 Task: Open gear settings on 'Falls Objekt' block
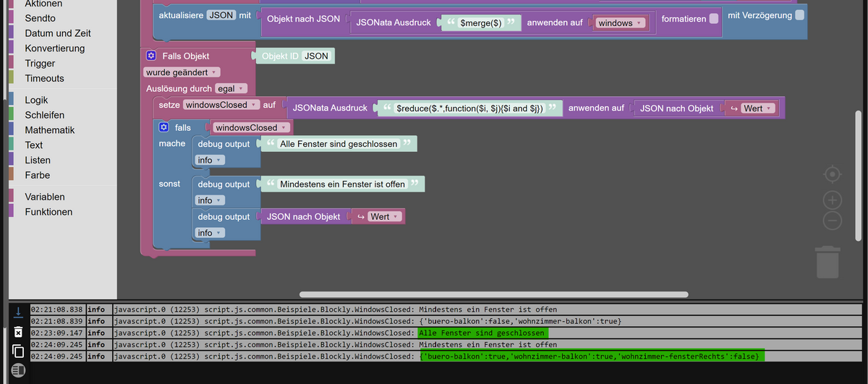150,56
